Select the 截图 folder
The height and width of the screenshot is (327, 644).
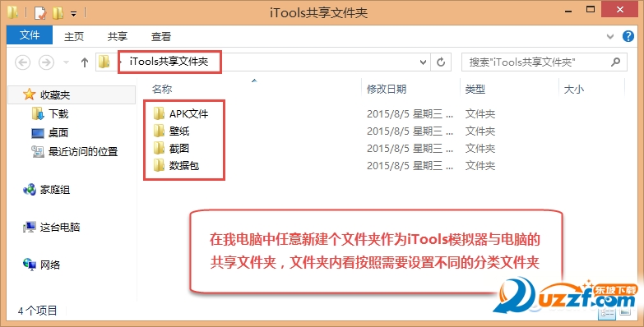point(179,148)
